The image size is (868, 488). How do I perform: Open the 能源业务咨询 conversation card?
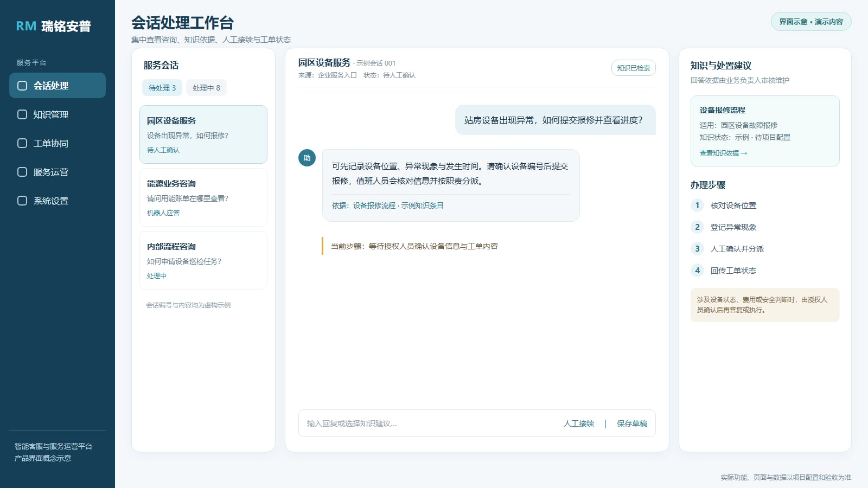coord(203,197)
